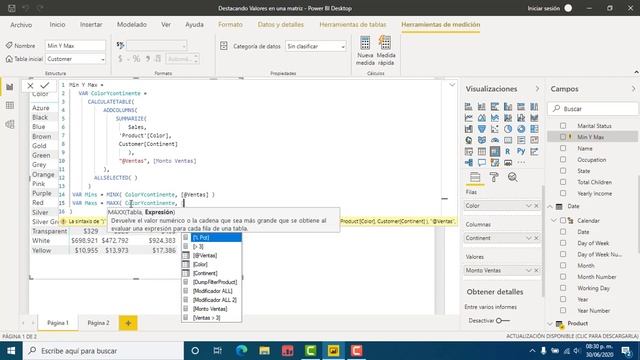Collapse the Calendar hierarchy
The height and width of the screenshot is (360, 640).
pos(554,220)
